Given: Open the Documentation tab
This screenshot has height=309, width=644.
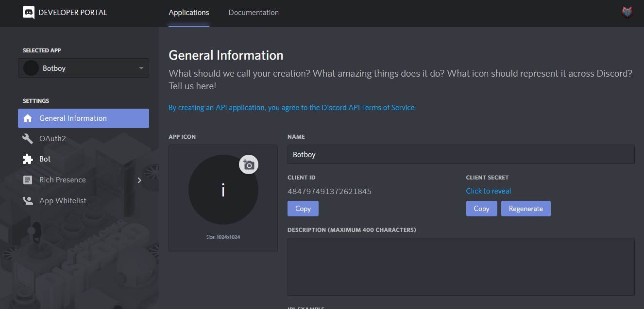Looking at the screenshot, I should [x=254, y=13].
